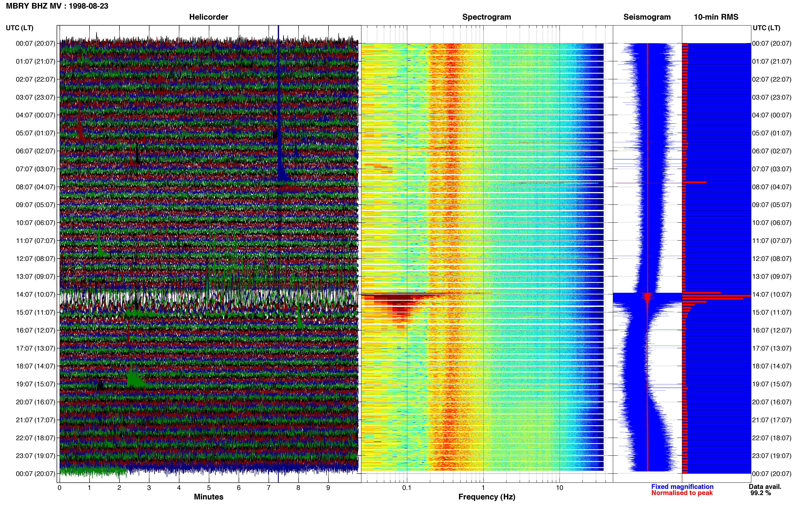Click the Data avail. label

(x=765, y=486)
